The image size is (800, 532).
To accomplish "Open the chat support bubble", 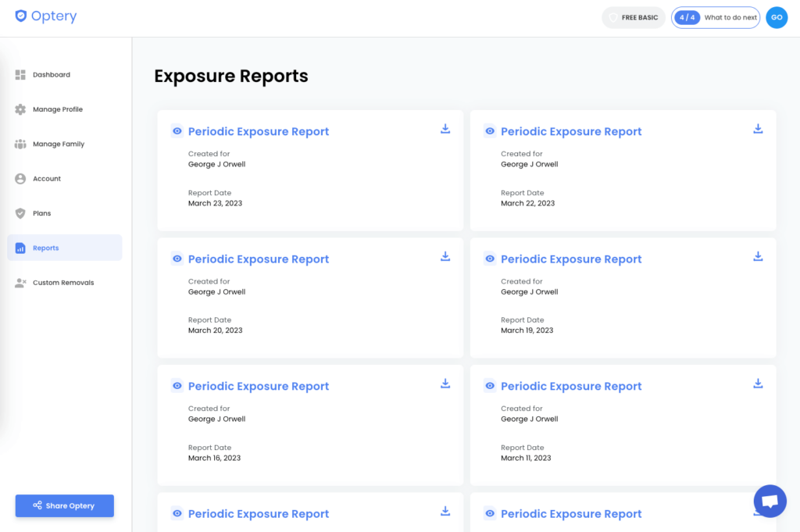I will [770, 501].
